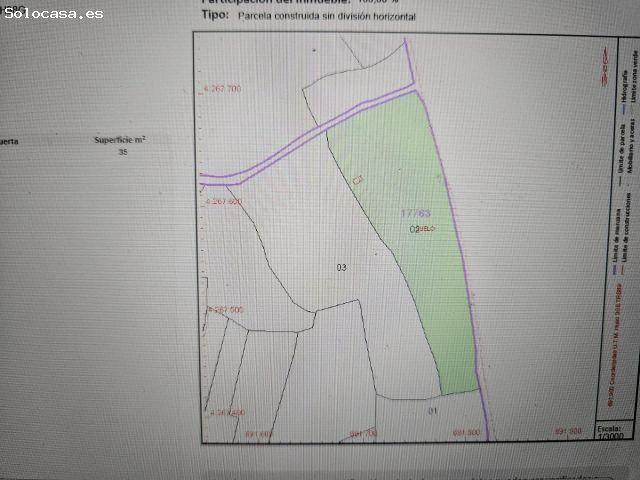Click the 4.267.700 coordinate label
Image resolution: width=640 pixels, height=480 pixels.
click(222, 89)
